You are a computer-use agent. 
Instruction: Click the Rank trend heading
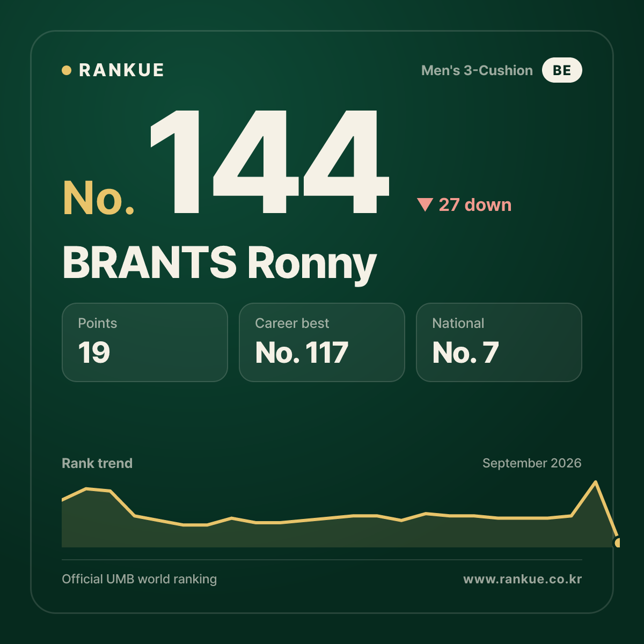tap(97, 463)
